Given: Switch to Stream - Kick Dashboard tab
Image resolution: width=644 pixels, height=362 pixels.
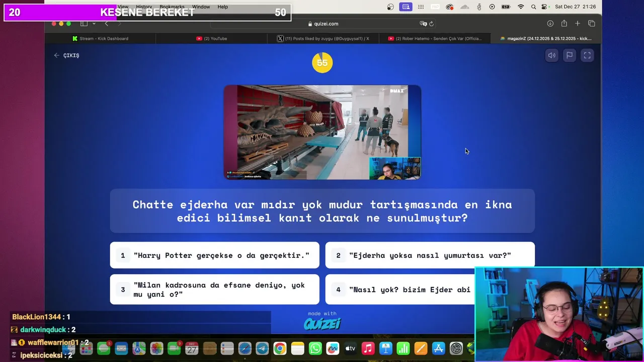Looking at the screenshot, I should coord(100,38).
